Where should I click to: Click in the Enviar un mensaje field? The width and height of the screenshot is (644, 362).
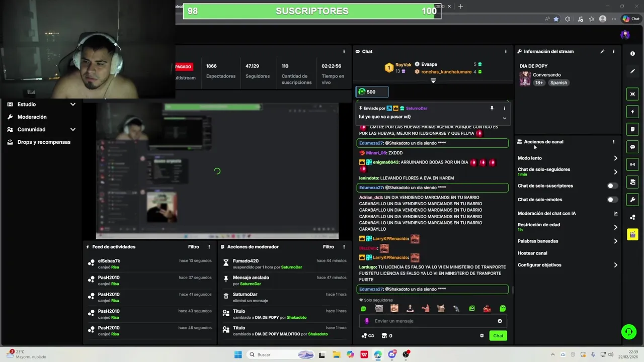(x=433, y=321)
